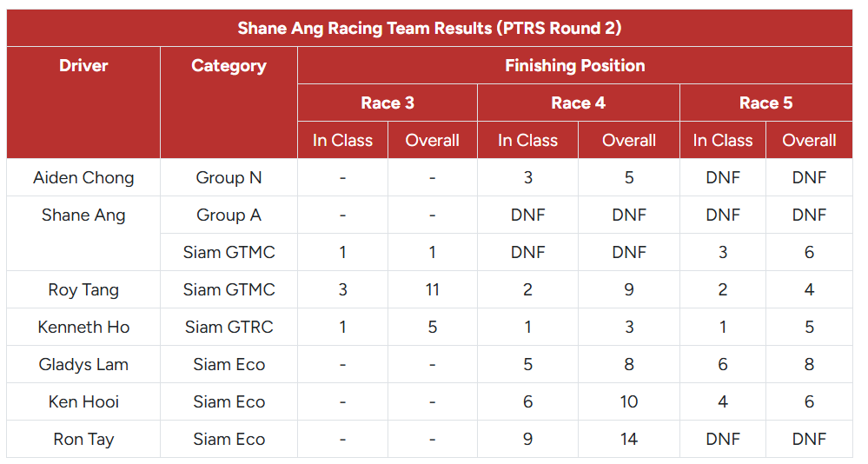Click the Gladys Lam driver cell
This screenshot has width=868, height=464.
pyautogui.click(x=83, y=364)
